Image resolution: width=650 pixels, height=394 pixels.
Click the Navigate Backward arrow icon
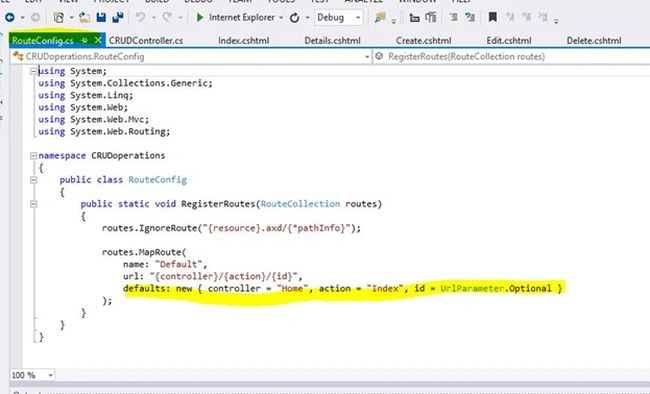(10, 17)
